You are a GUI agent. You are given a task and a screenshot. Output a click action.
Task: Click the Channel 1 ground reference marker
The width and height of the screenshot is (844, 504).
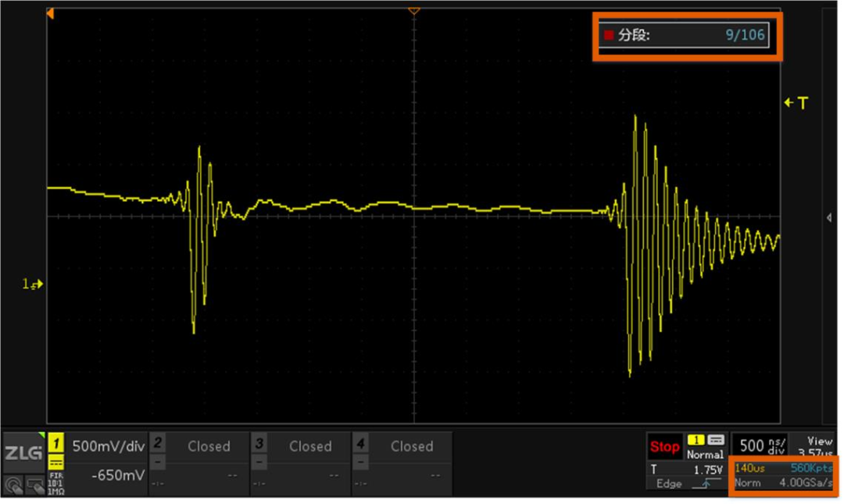(33, 285)
